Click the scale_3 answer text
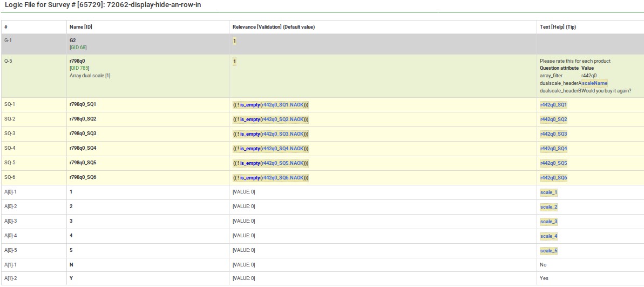 point(548,222)
